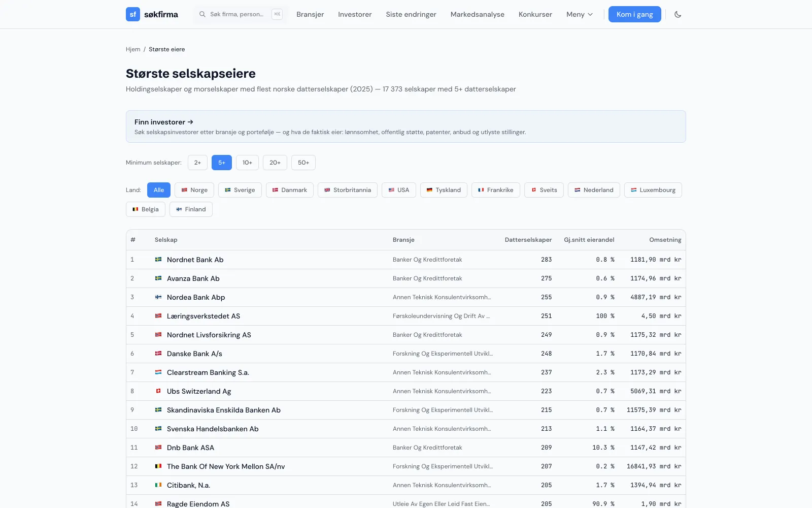
Task: Click the Datterselskaper column header
Action: point(528,240)
